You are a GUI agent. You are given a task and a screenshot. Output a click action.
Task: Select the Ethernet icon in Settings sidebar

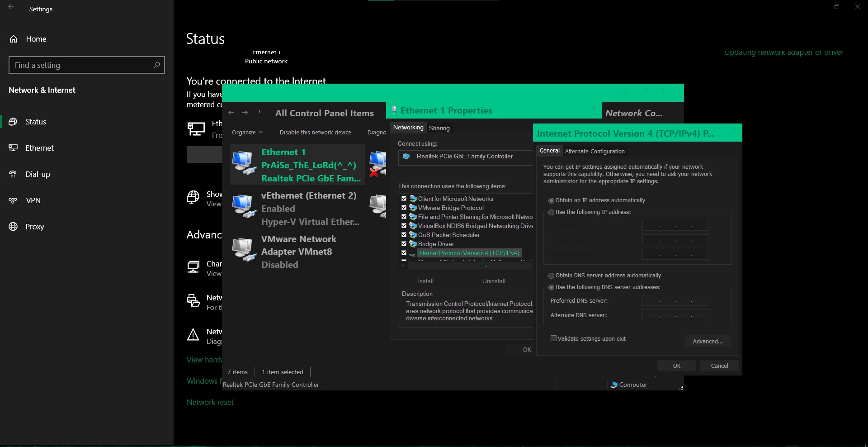[13, 148]
